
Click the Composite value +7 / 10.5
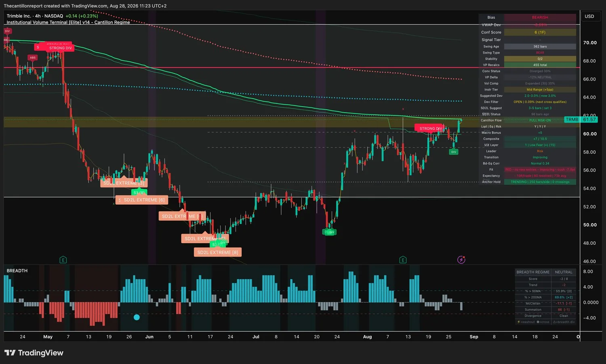(540, 139)
